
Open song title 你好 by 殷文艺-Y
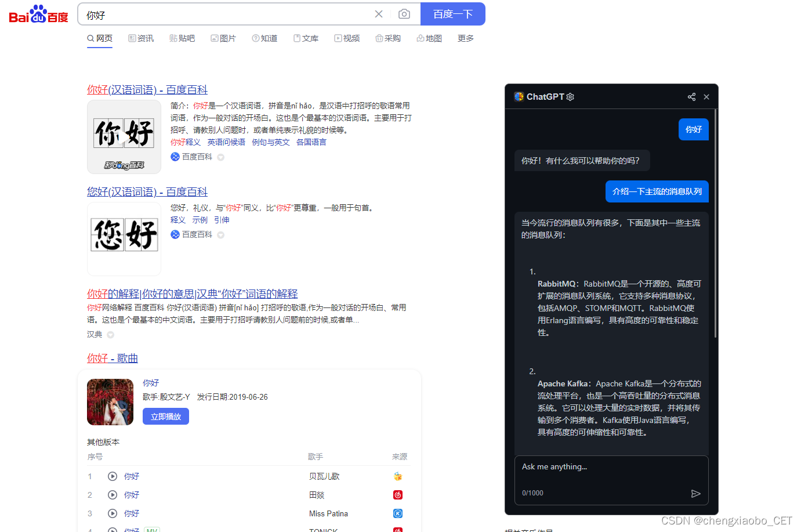[x=151, y=383]
